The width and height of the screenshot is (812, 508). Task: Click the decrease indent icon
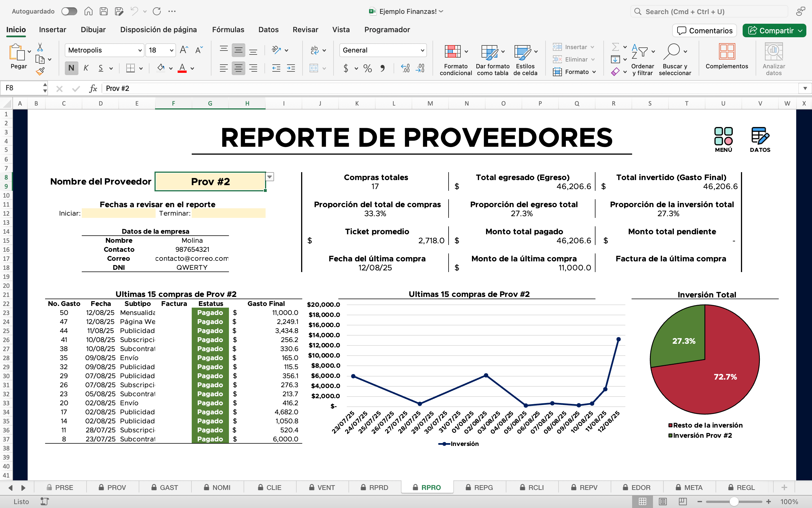(276, 68)
